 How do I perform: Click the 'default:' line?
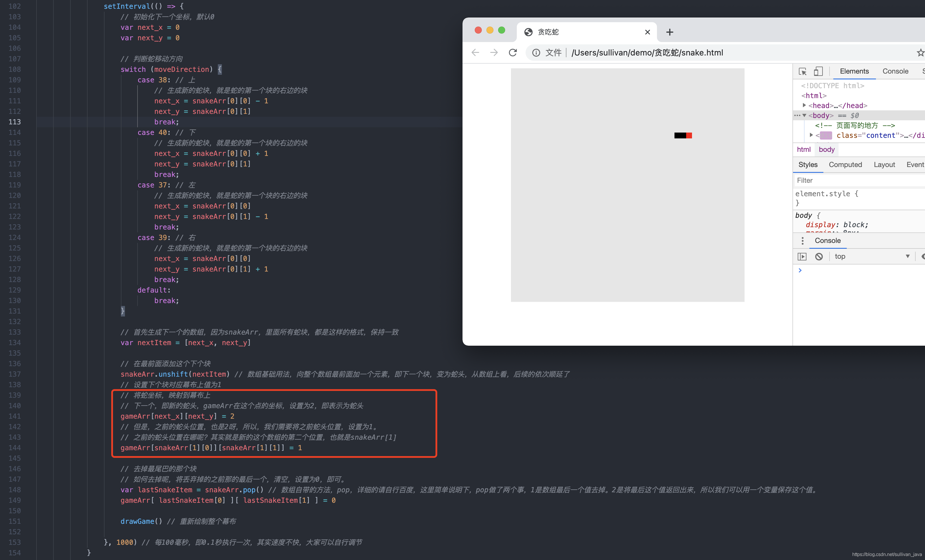[154, 290]
